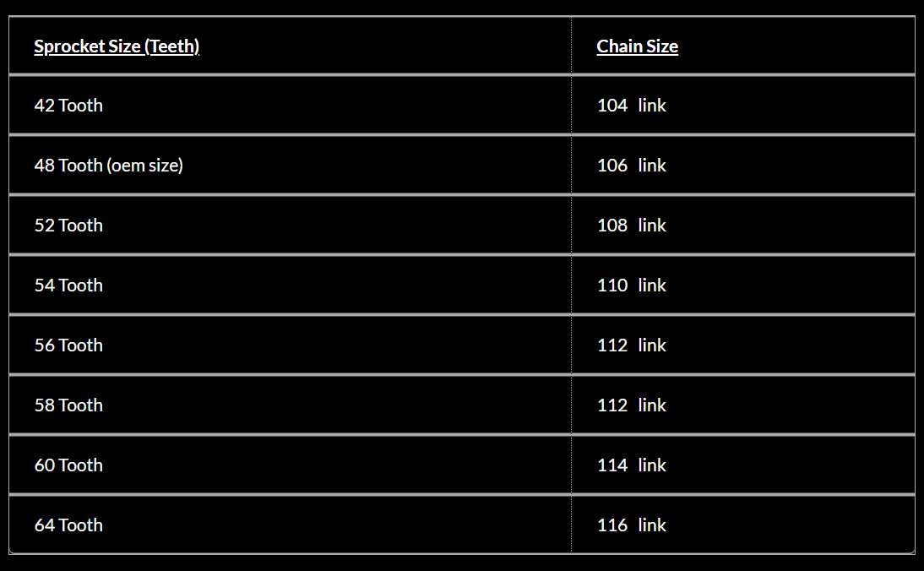Click the (oem size) note text

[x=145, y=166]
